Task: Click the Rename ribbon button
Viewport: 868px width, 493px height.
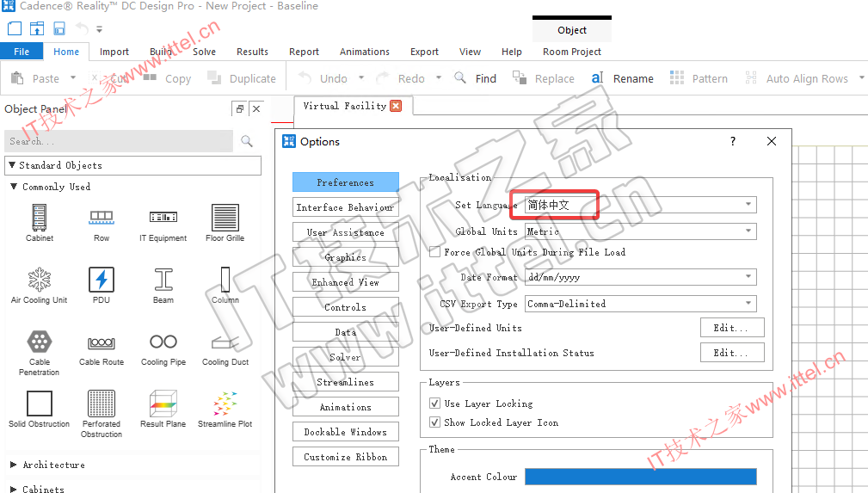Action: (622, 78)
